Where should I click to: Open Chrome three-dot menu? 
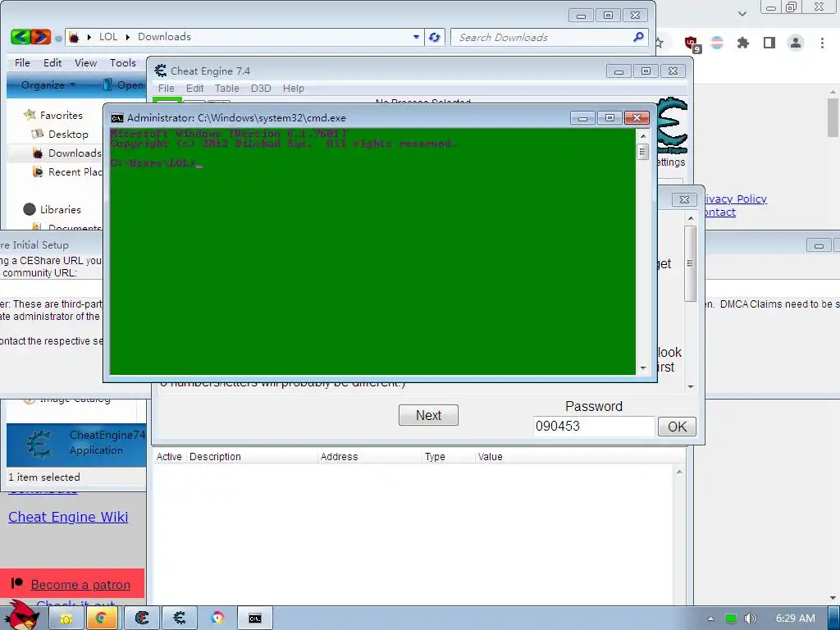click(x=822, y=43)
